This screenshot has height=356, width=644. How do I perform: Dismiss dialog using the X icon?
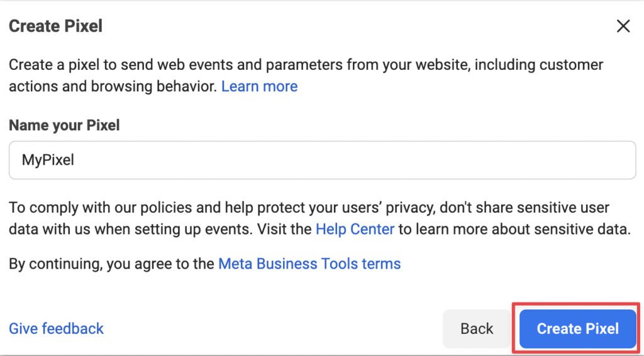623,26
